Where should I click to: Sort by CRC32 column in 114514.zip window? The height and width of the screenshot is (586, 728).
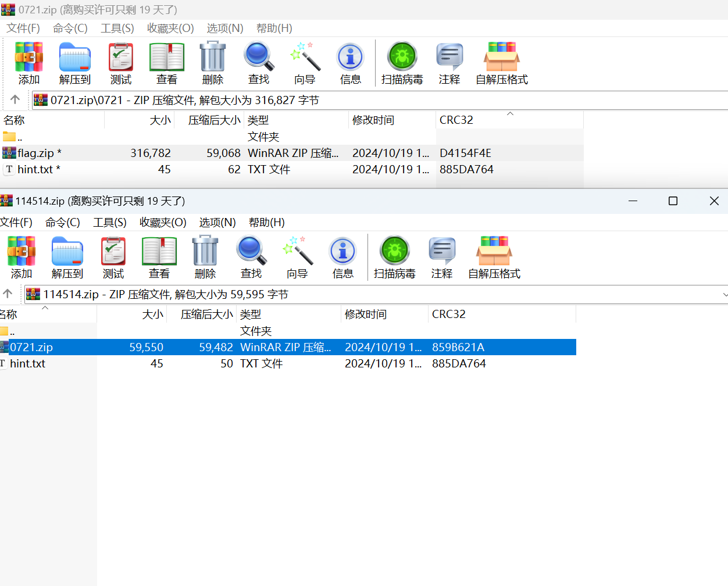[x=502, y=314]
